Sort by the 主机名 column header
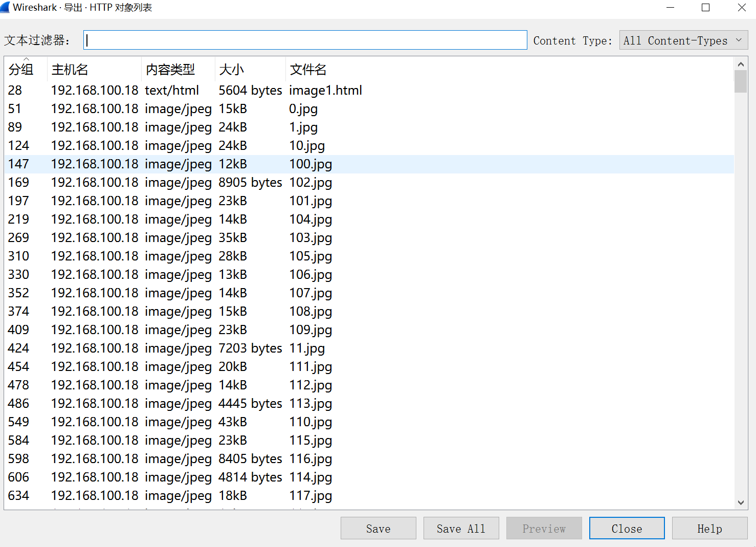Screen dimensions: 756x547 (94, 69)
